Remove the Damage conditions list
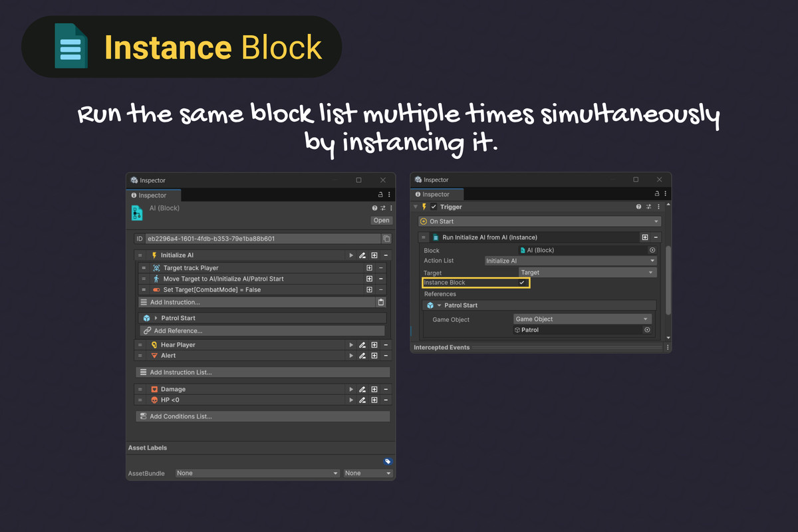 (386, 389)
